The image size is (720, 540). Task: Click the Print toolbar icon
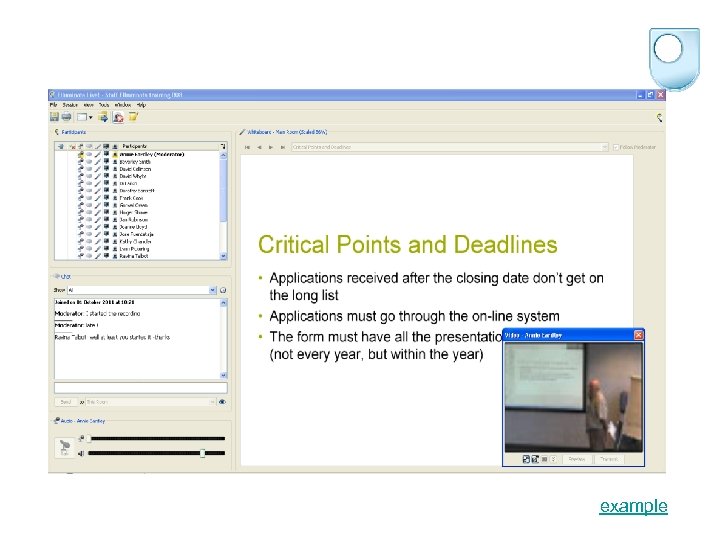(x=67, y=117)
